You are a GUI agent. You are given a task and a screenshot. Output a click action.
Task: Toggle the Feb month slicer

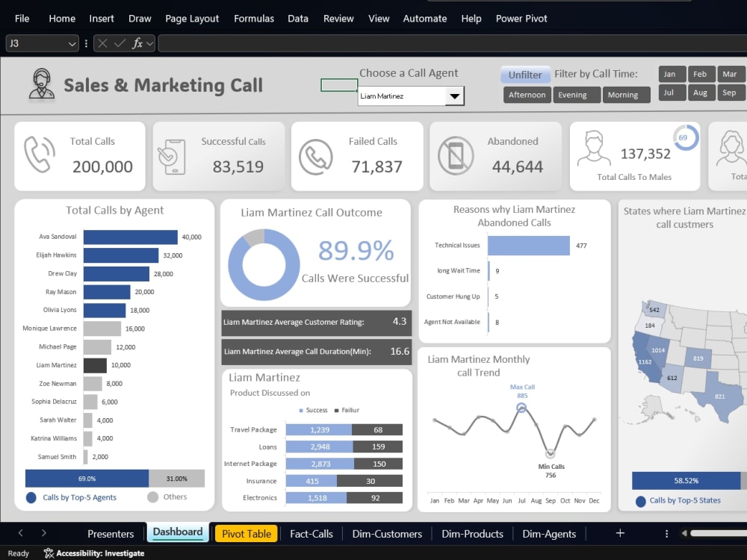[701, 74]
